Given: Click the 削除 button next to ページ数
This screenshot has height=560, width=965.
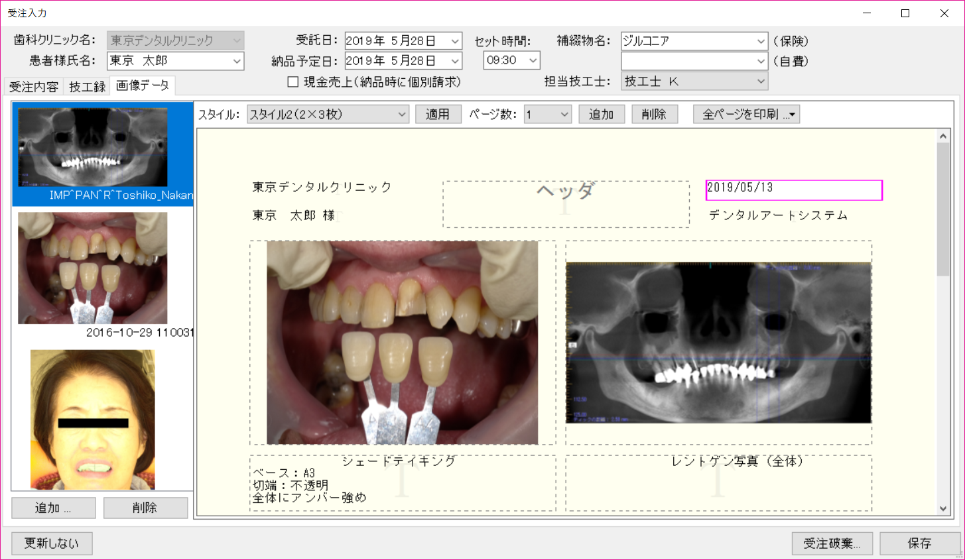Looking at the screenshot, I should [x=653, y=115].
